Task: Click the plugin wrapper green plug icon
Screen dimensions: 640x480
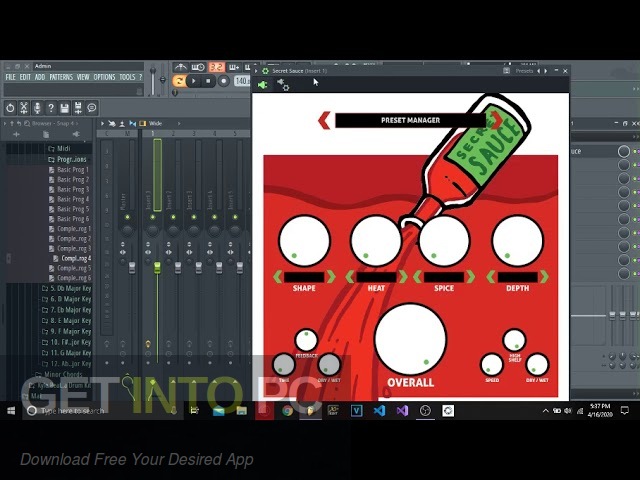Action: coord(262,85)
